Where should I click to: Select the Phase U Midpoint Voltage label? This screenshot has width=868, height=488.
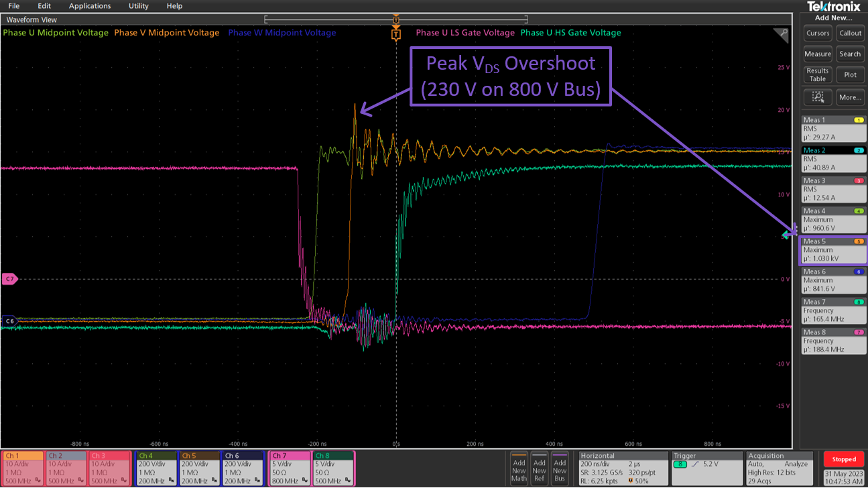(56, 33)
